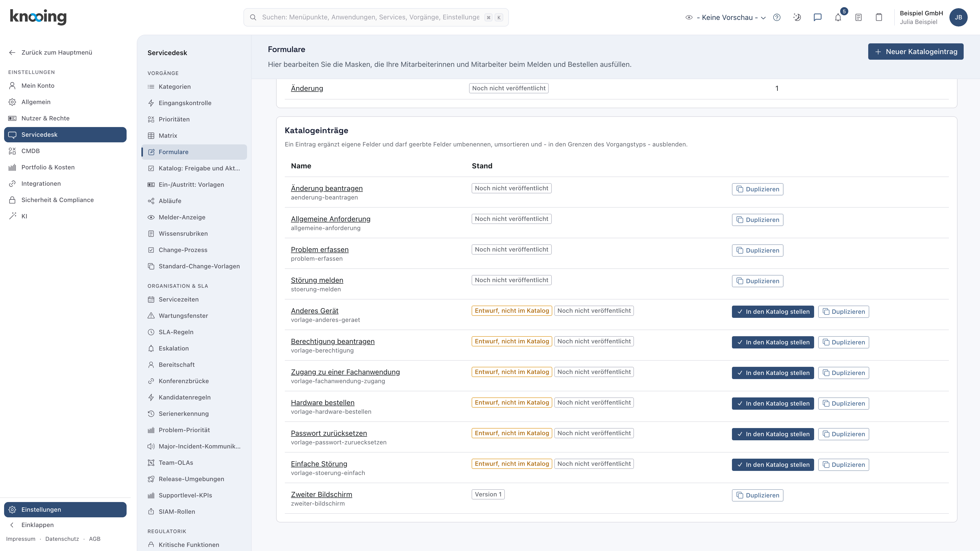Open the Keine Vorschau preview dropdown
The image size is (980, 551).
[726, 18]
